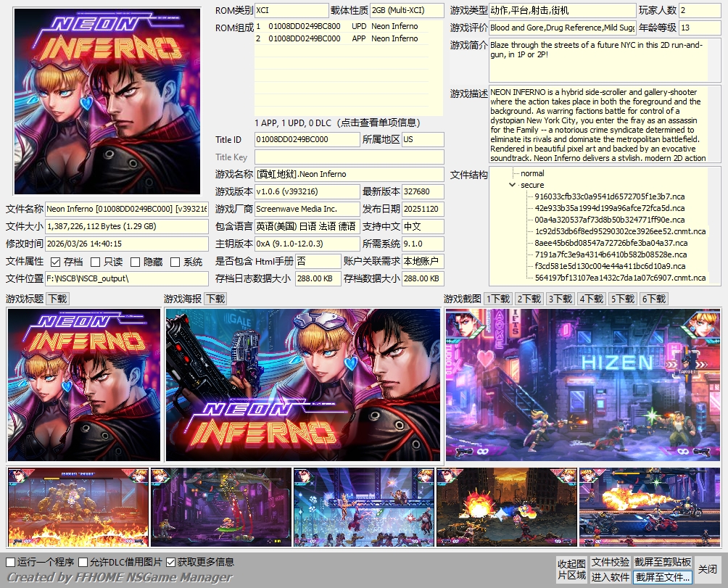Click 下载 next to 游戏标题

[x=59, y=298]
